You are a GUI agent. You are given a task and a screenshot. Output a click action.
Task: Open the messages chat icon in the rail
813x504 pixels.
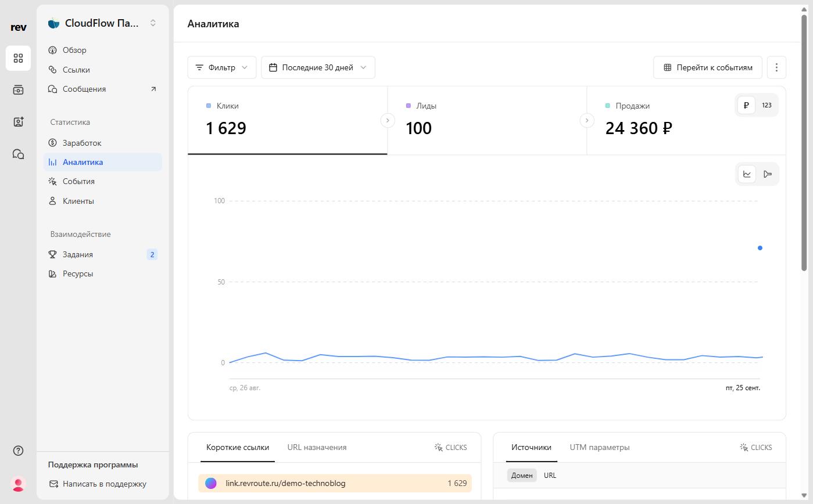(18, 154)
